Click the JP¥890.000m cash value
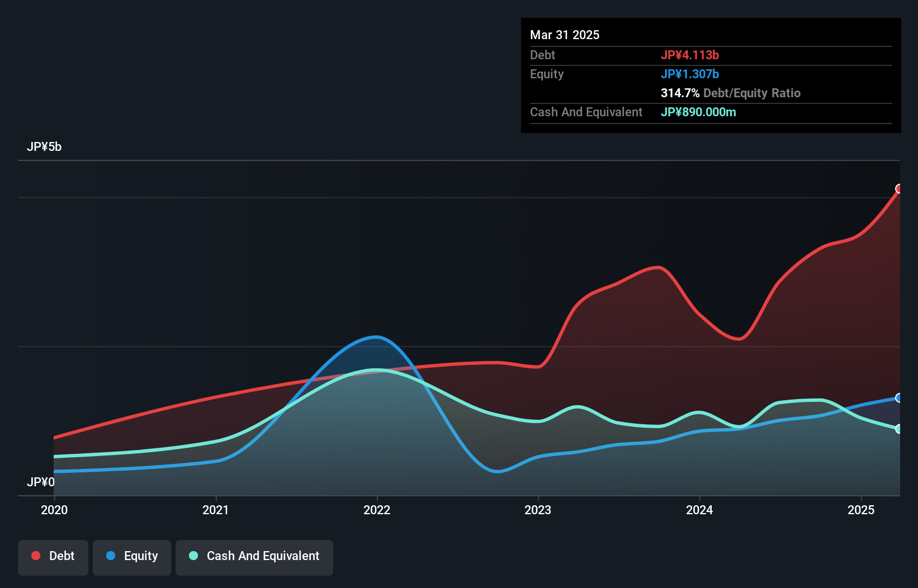918x588 pixels. click(x=698, y=112)
